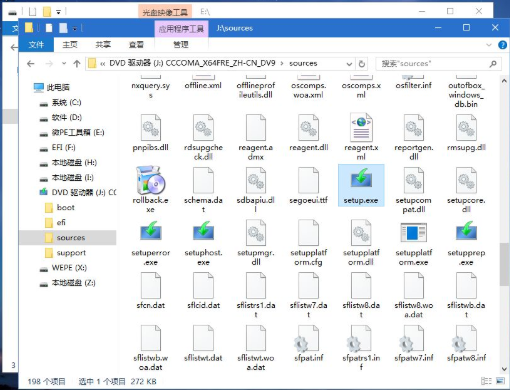Screen dimensions: 510x390
Task: Select the setupprep.exe file icon
Action: pyautogui.click(x=466, y=232)
